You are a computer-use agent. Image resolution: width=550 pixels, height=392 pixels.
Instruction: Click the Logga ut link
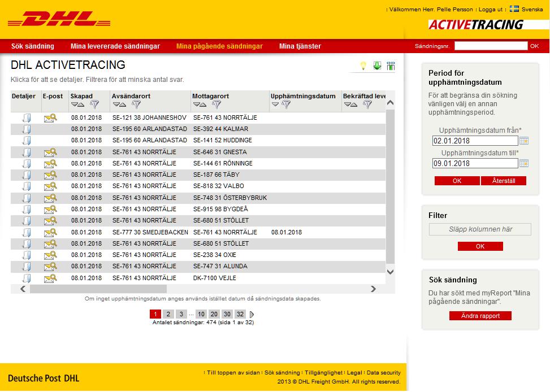coord(491,10)
